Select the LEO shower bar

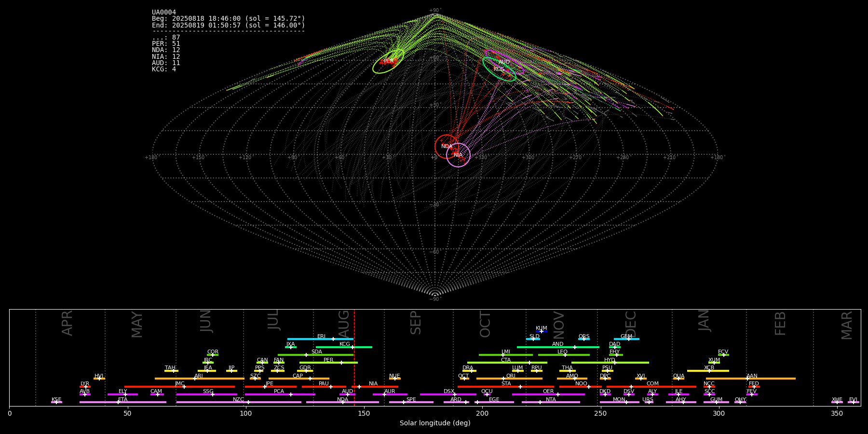[564, 355]
